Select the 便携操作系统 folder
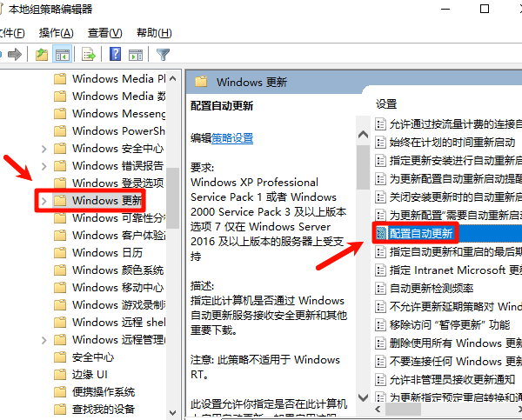522x420 pixels. pyautogui.click(x=94, y=391)
